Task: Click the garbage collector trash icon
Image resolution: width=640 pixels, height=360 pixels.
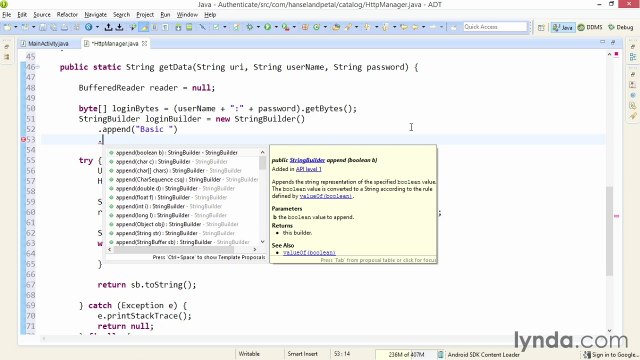Action: click(x=440, y=354)
